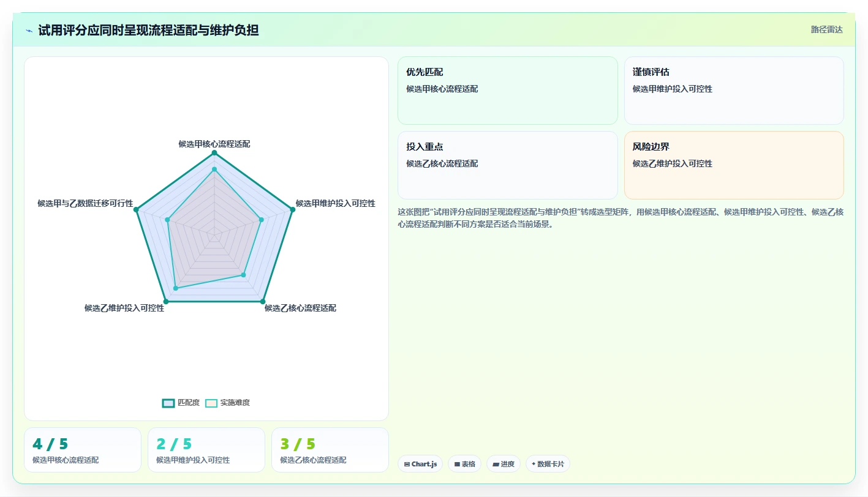The width and height of the screenshot is (868, 497).
Task: Click the description paragraph starting 这张图把
Action: (x=621, y=218)
